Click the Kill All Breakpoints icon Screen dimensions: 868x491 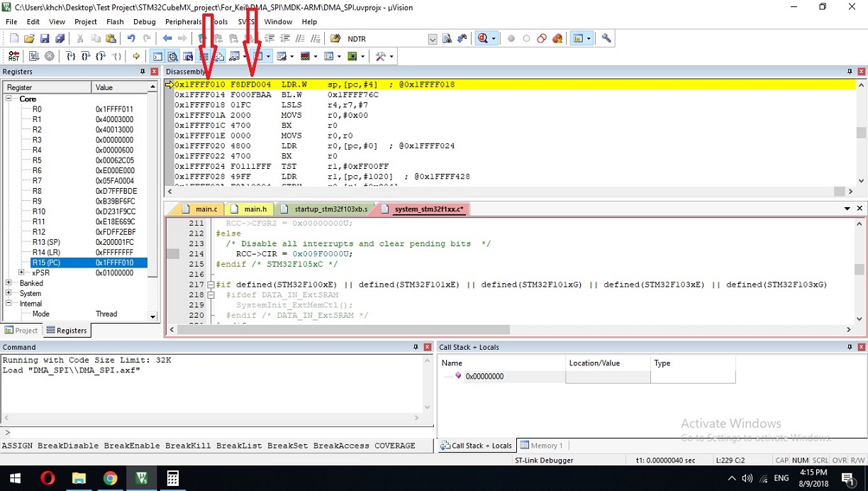coord(558,38)
